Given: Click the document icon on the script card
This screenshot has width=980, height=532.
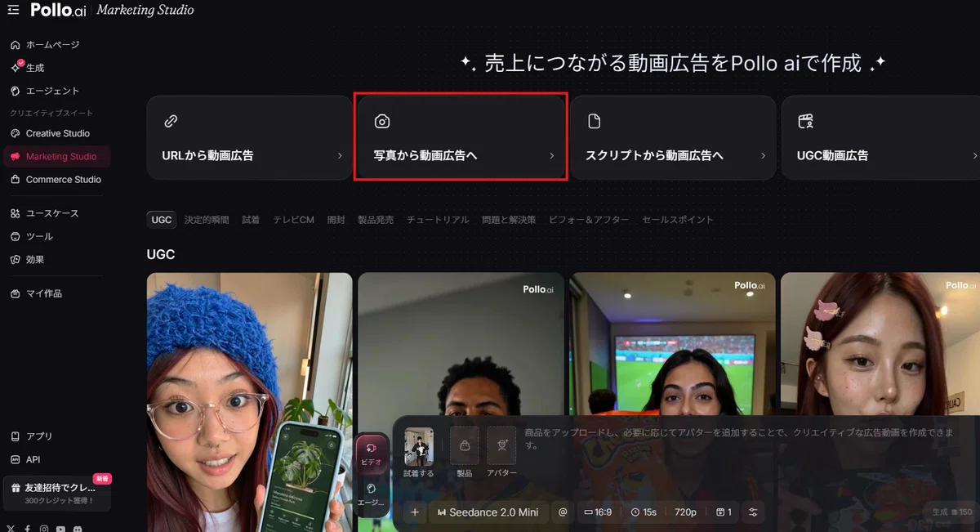Looking at the screenshot, I should point(594,121).
